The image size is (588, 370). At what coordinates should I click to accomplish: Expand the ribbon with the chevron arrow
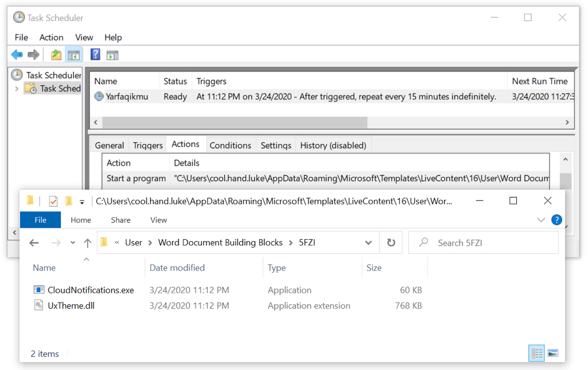point(541,220)
